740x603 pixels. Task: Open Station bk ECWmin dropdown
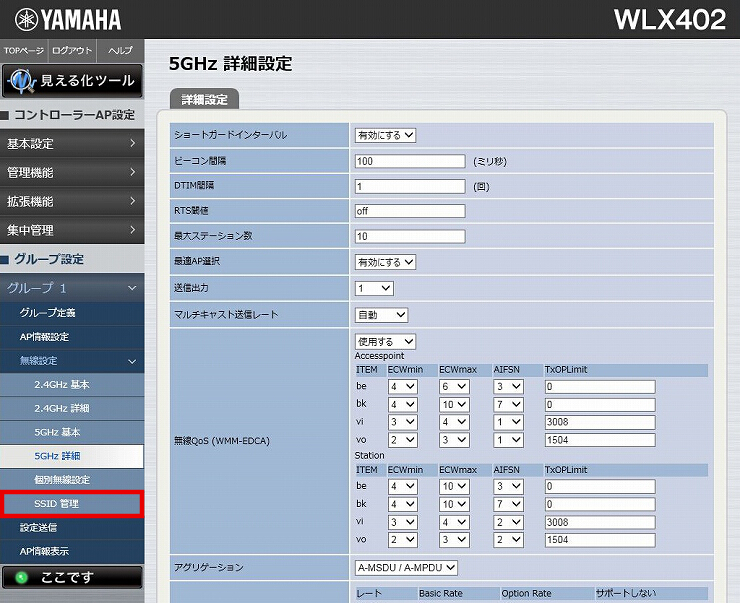[403, 504]
